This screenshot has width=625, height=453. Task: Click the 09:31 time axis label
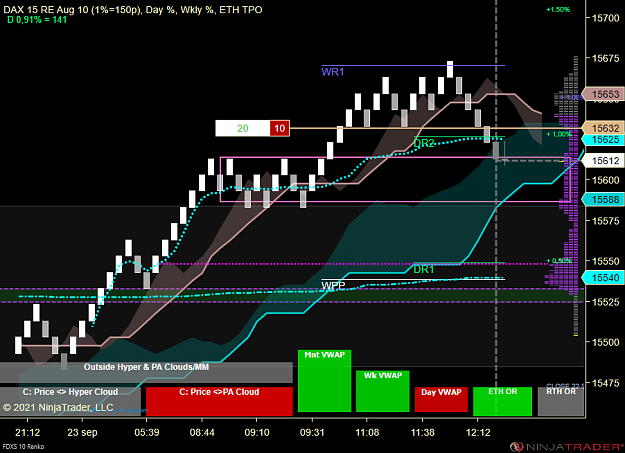click(312, 432)
